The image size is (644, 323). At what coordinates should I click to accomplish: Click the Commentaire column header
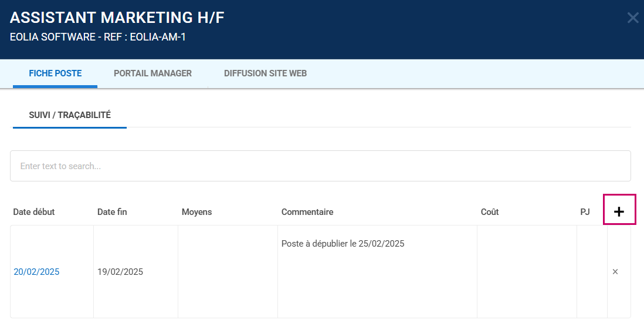point(307,212)
